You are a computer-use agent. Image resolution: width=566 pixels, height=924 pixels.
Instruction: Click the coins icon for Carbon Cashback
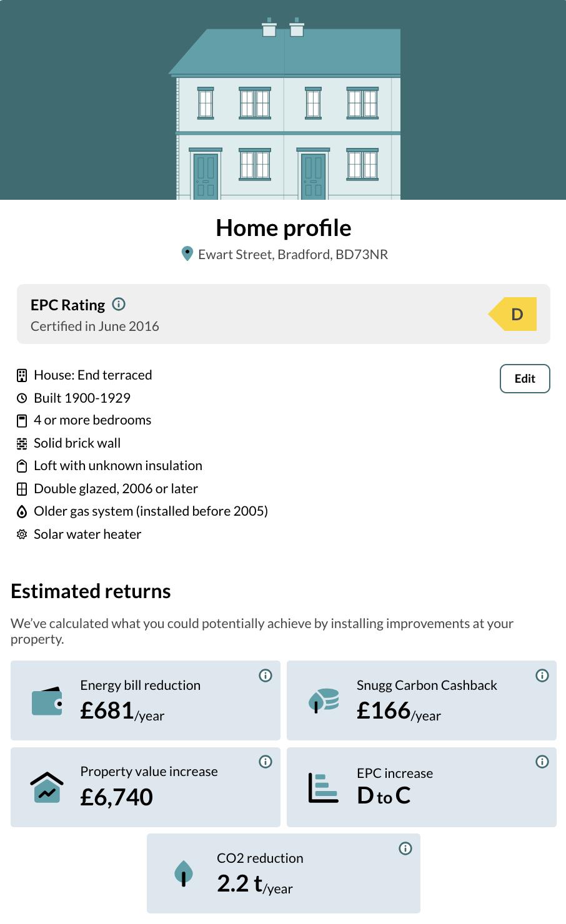click(x=324, y=700)
